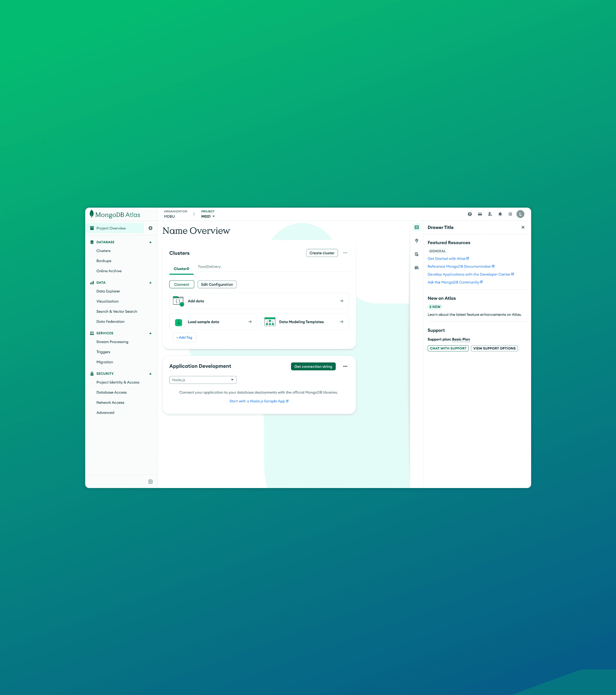Open Start with a Node.js Sample App link
Viewport: 616px width, 695px height.
coord(259,401)
